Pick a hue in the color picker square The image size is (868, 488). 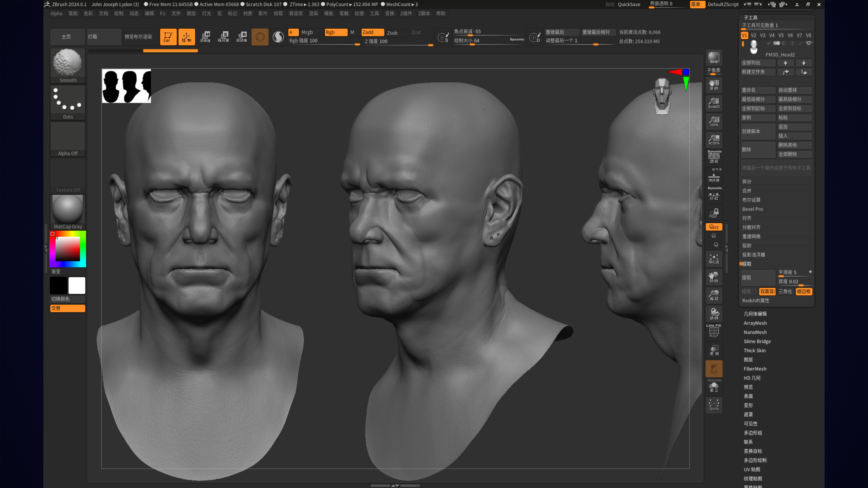pos(68,249)
